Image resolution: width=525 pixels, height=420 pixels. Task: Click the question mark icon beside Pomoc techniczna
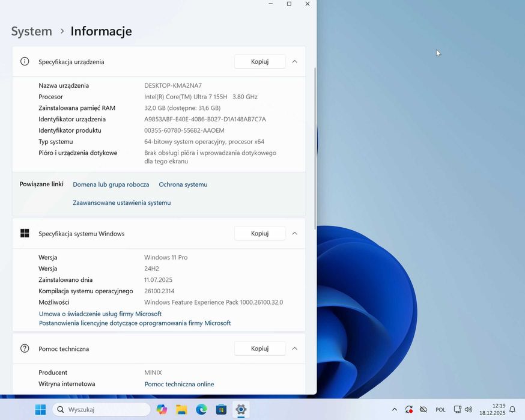(25, 348)
